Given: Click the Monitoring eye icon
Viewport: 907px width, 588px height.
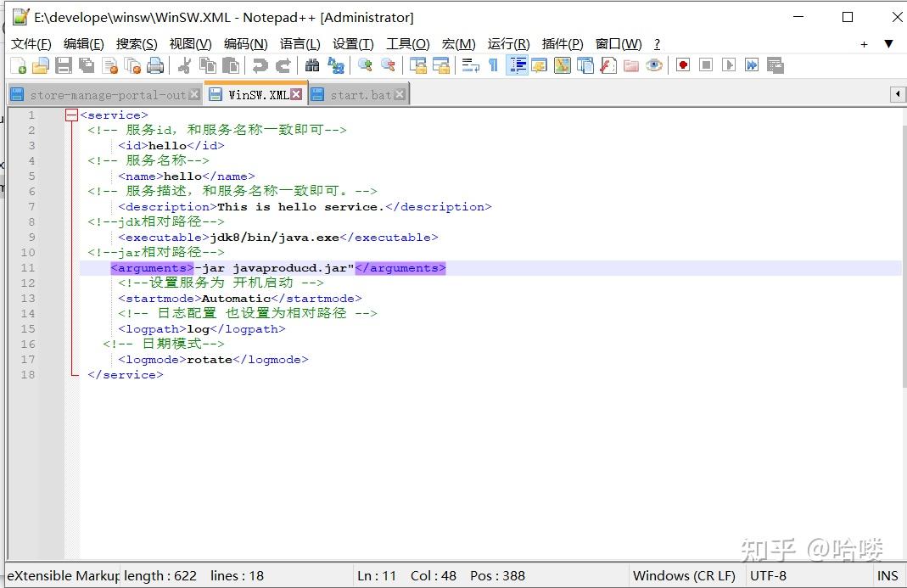Looking at the screenshot, I should pyautogui.click(x=654, y=65).
